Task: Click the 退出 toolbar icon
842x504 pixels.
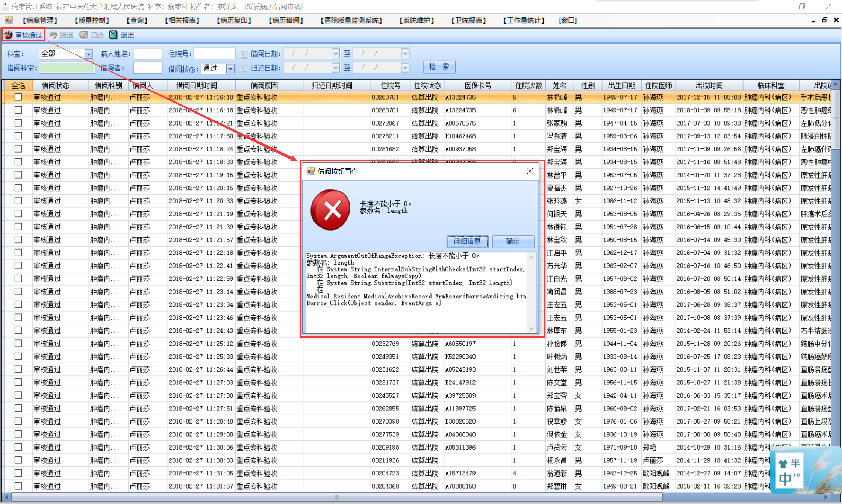Action: point(113,35)
